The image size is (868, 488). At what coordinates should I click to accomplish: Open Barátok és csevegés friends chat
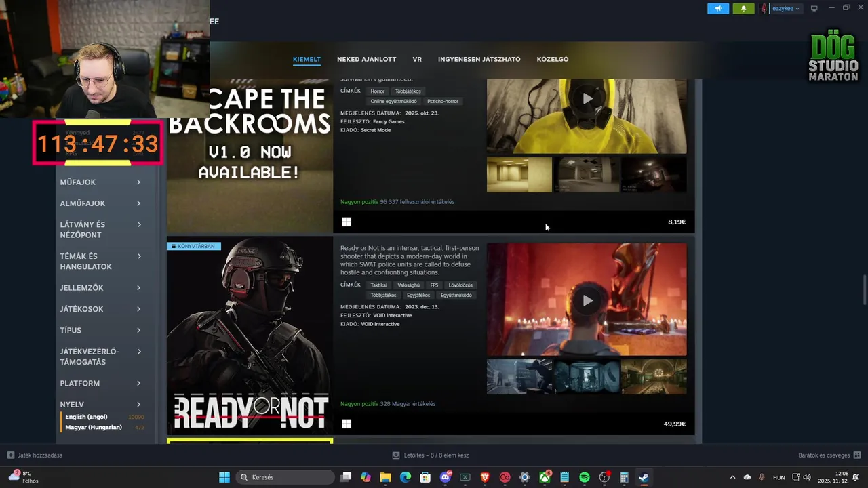point(829,455)
